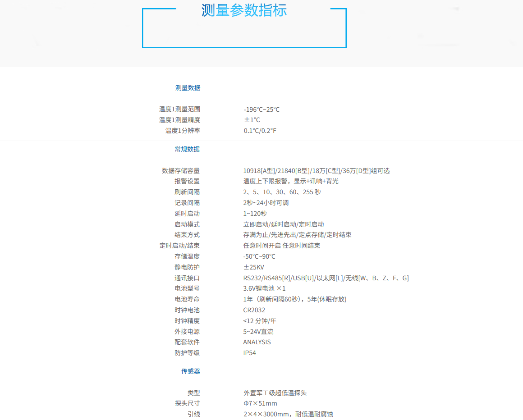Click the RS232/RS485 communication interface value

click(326, 278)
